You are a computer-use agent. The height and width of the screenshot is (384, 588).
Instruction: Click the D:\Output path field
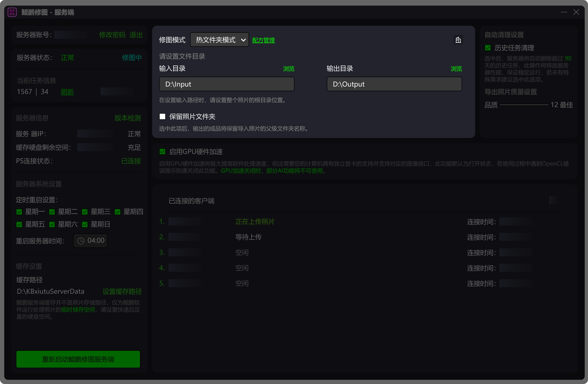coord(394,84)
